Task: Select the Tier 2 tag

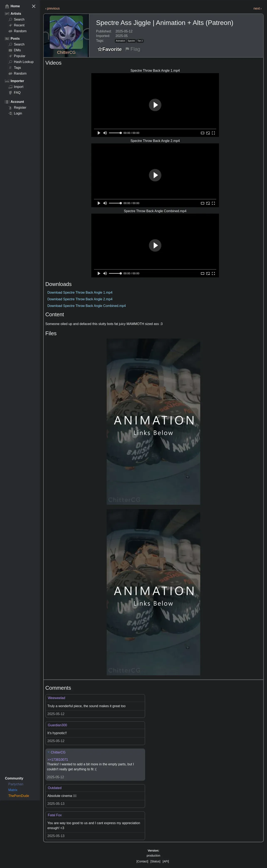Action: (140, 41)
